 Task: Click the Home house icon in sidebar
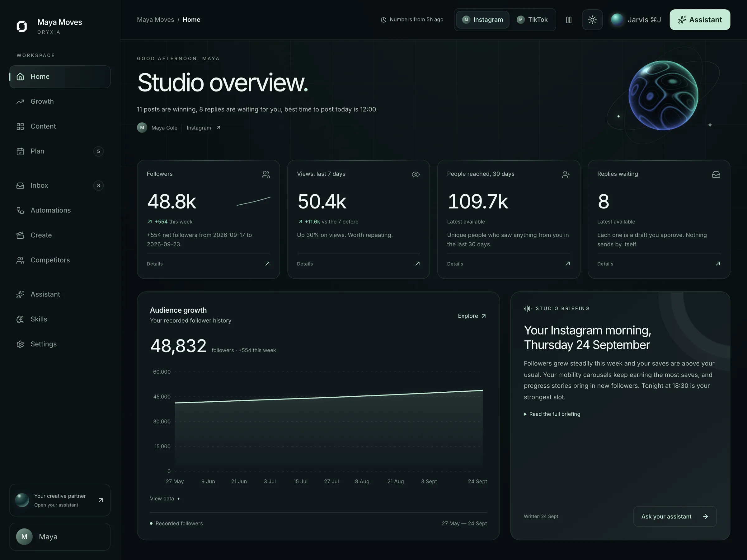point(20,77)
